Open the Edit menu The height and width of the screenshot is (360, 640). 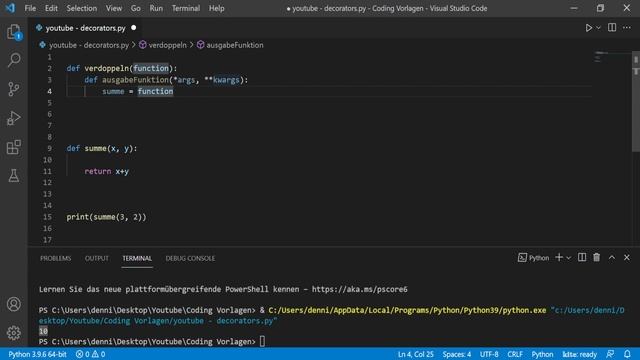coord(51,8)
